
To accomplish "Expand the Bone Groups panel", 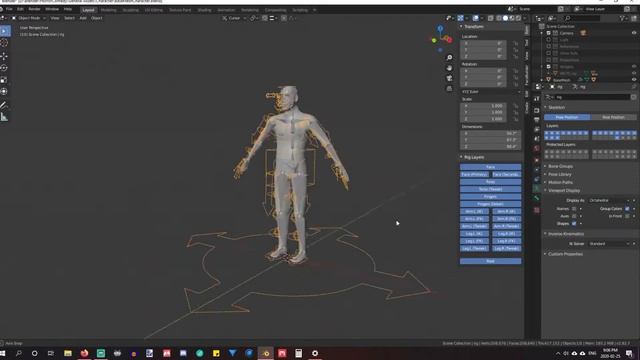I will [560, 166].
